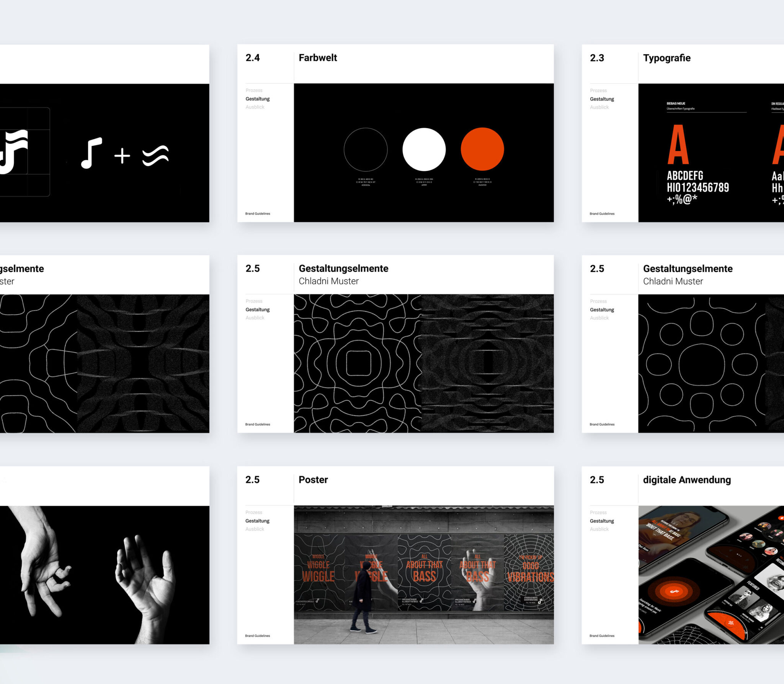Go to Prozess on digitale Anwendung slide

(598, 513)
